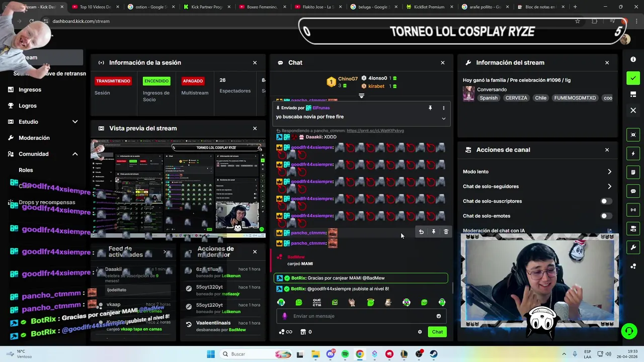Click the Enviar un mensaje input
Viewport: 644px width, 362px height.
pyautogui.click(x=361, y=316)
